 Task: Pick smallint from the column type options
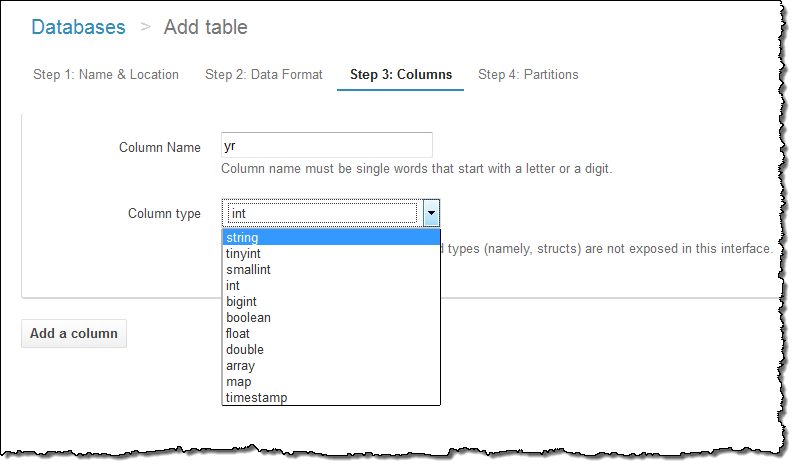coord(330,270)
